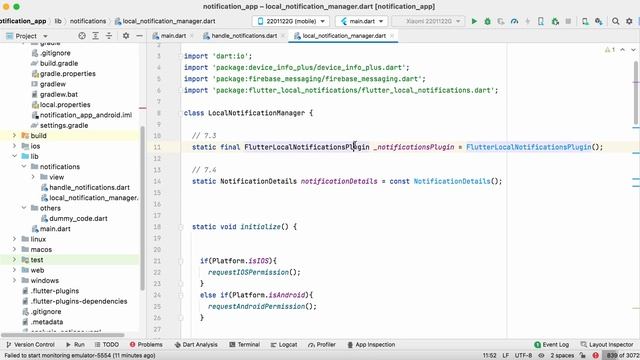The width and height of the screenshot is (640, 360).
Task: Expand the view folder
Action: (x=33, y=177)
